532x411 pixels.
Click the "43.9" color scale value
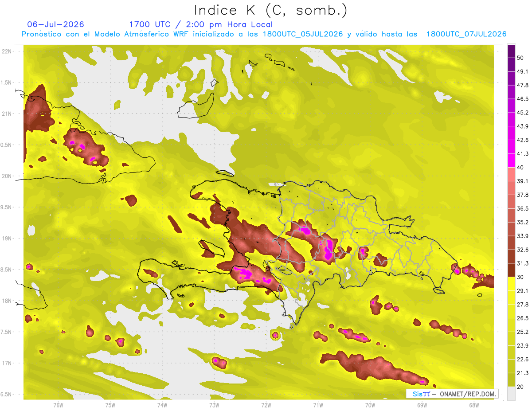pyautogui.click(x=523, y=126)
